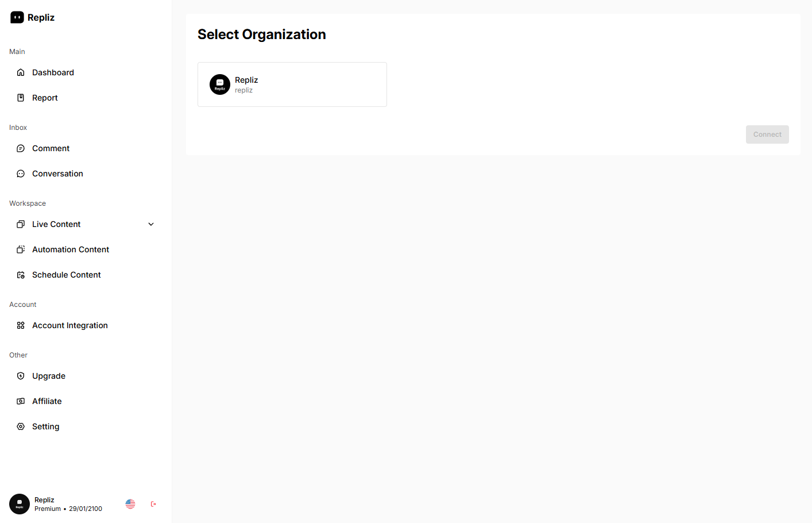The width and height of the screenshot is (812, 523).
Task: Select the Repliz organization card
Action: 292,84
